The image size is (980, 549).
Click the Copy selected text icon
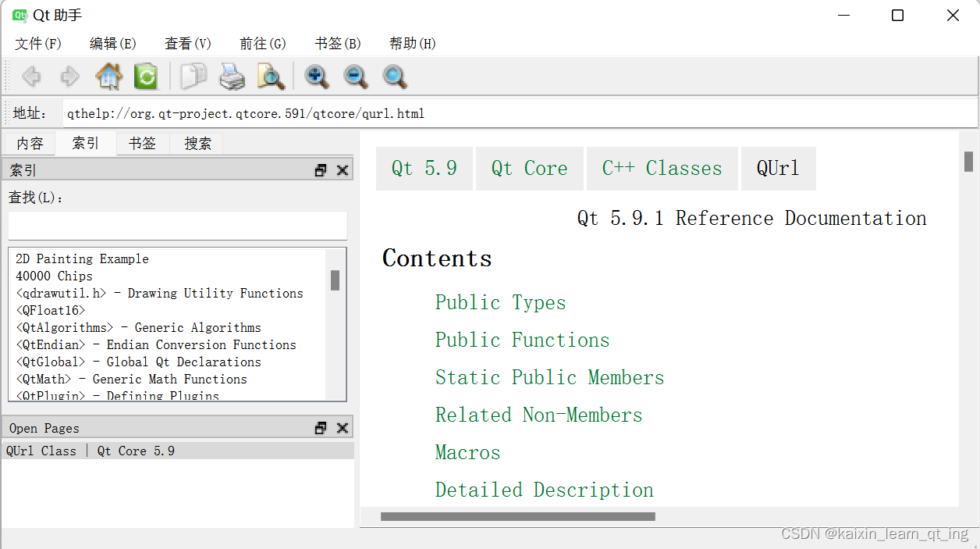tap(194, 77)
